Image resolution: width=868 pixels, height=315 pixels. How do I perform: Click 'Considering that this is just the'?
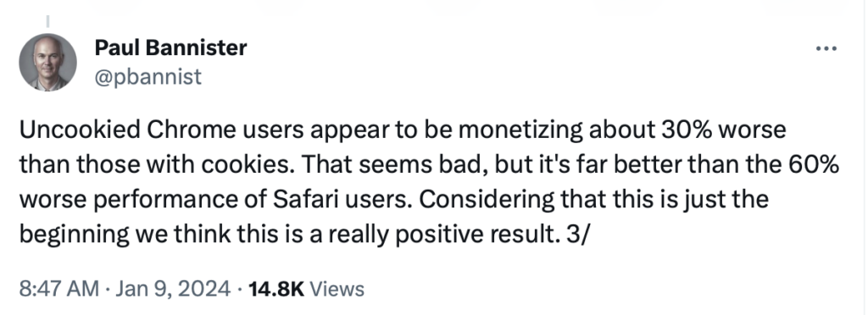[594, 200]
